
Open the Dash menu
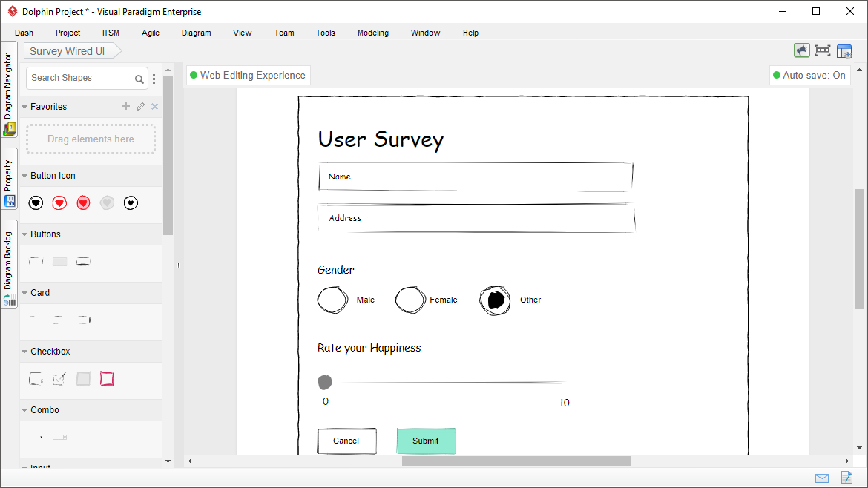pyautogui.click(x=24, y=33)
